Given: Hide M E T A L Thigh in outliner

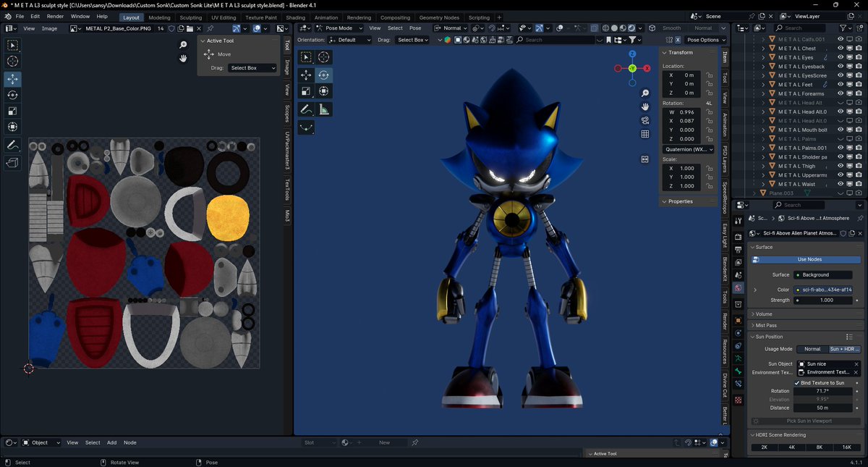Looking at the screenshot, I should pyautogui.click(x=841, y=166).
